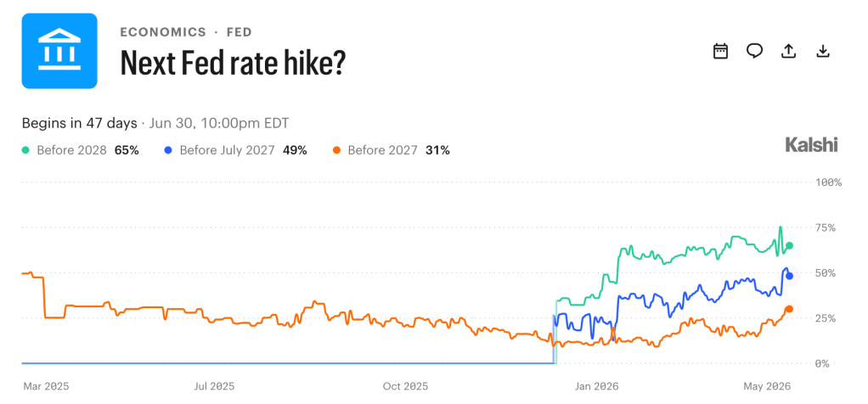Click the Jan 2026 label on the time axis
The width and height of the screenshot is (868, 404).
tap(596, 386)
